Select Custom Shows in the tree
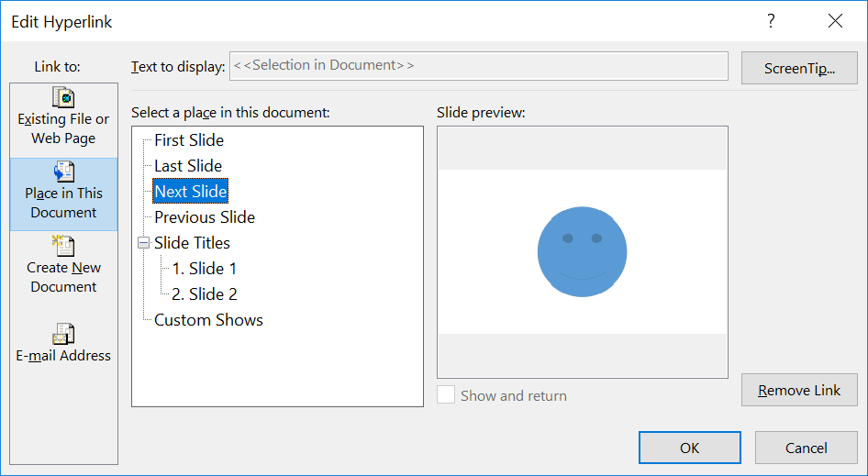Viewport: 868px width, 476px height. pyautogui.click(x=208, y=320)
